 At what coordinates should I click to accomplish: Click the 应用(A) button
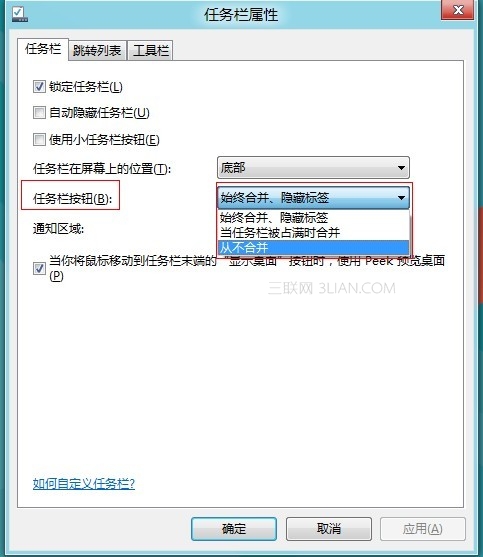(x=423, y=529)
